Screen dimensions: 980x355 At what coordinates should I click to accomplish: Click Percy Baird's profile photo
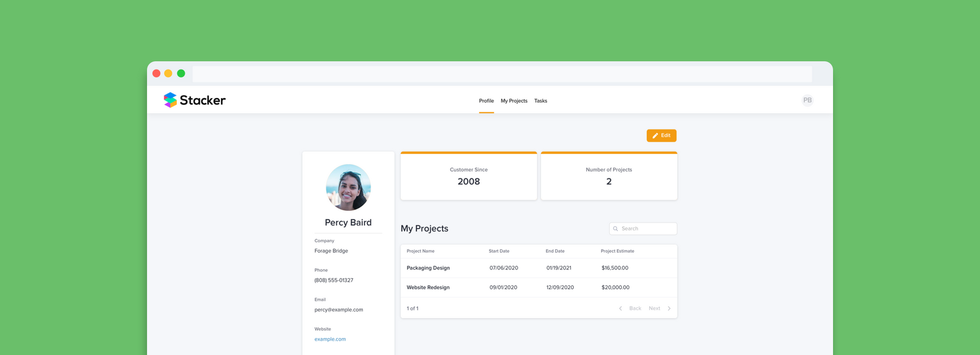348,187
